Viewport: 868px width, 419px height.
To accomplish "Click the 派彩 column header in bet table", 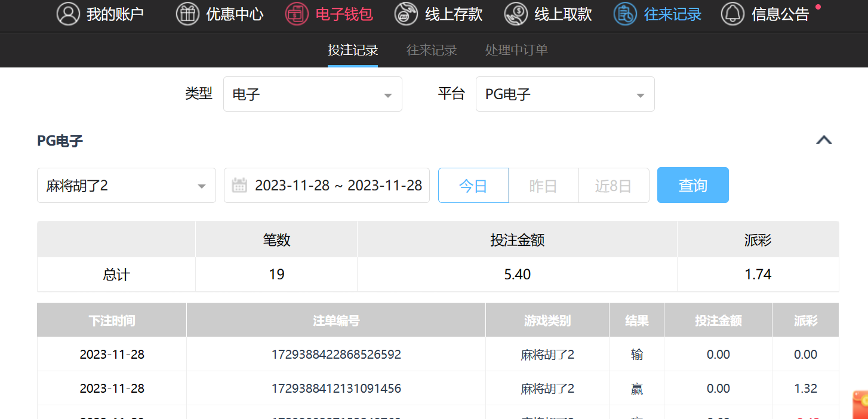I will click(806, 321).
